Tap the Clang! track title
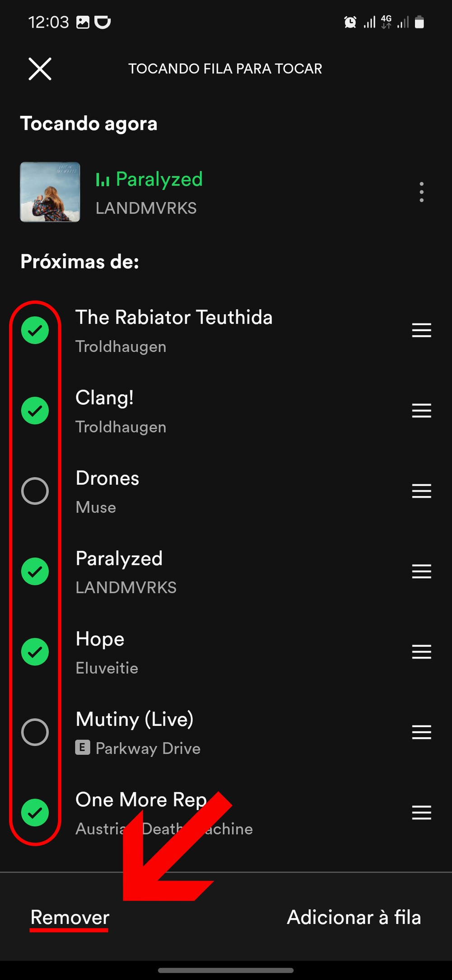The width and height of the screenshot is (452, 980). (104, 398)
